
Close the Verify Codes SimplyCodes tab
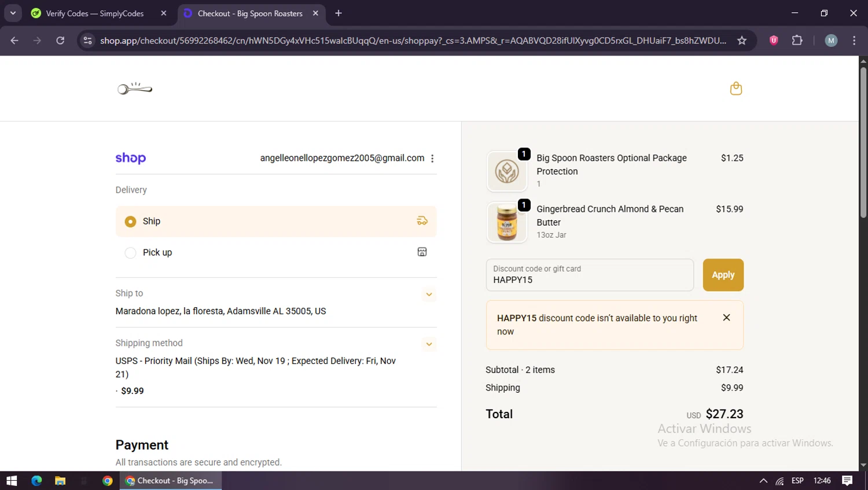pos(164,13)
